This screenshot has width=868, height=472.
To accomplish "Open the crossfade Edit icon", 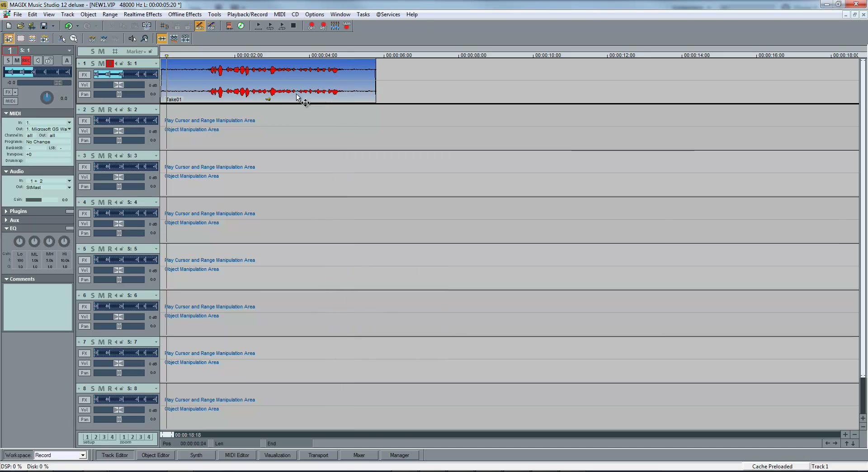I will [x=211, y=26].
